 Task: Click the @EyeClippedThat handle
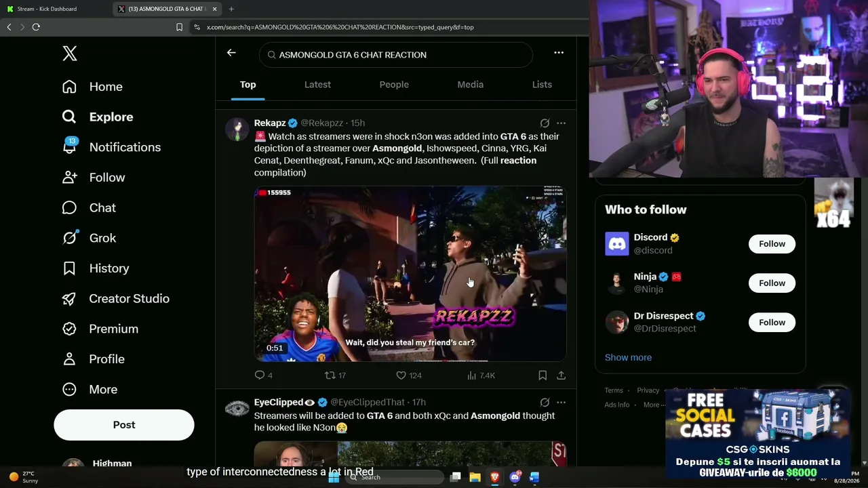click(368, 402)
